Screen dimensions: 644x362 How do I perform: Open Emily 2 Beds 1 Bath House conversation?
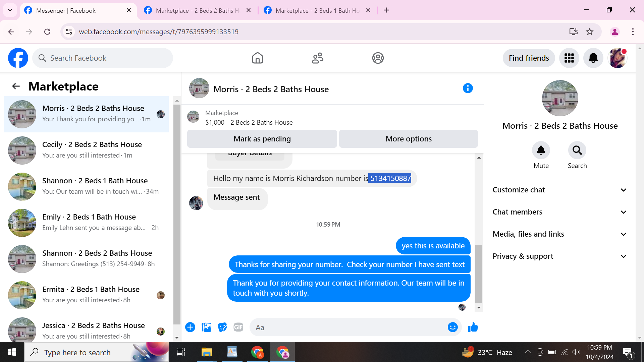coord(87,223)
